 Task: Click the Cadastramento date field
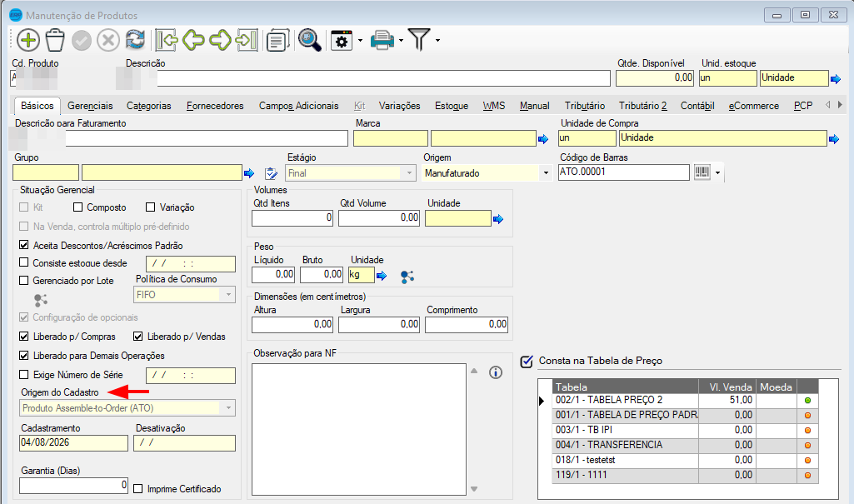coord(73,442)
